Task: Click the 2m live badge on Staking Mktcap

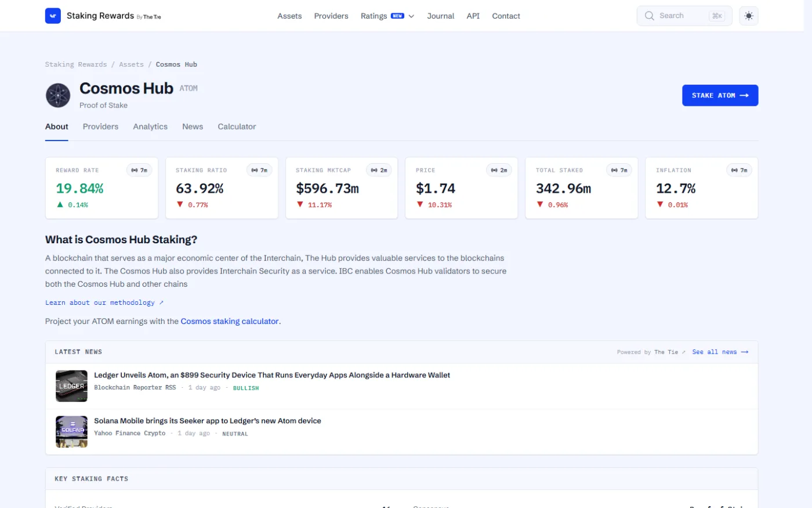Action: point(379,170)
